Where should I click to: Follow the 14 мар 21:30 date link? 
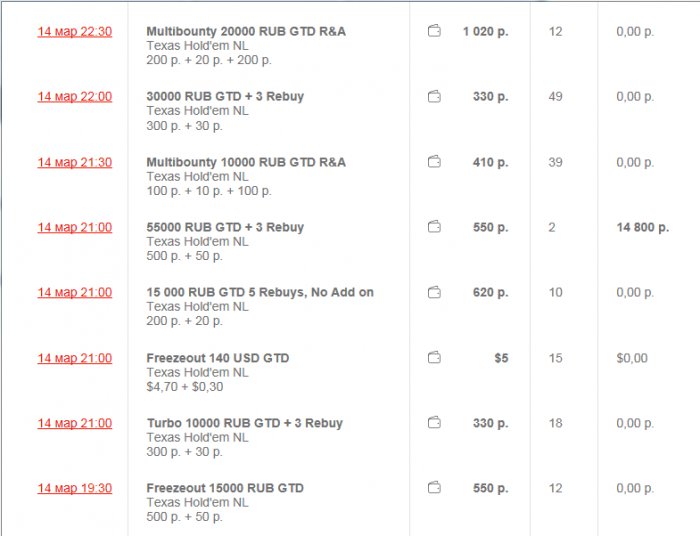pos(75,162)
